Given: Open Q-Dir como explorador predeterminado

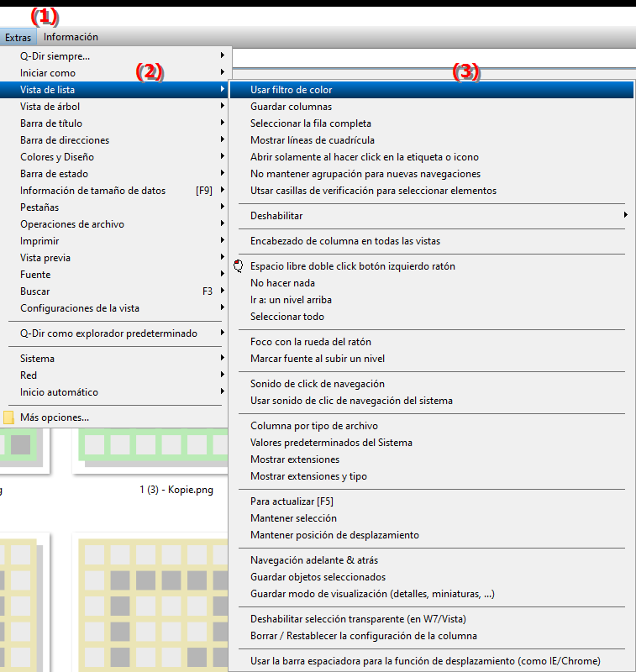Looking at the screenshot, I should [x=115, y=333].
